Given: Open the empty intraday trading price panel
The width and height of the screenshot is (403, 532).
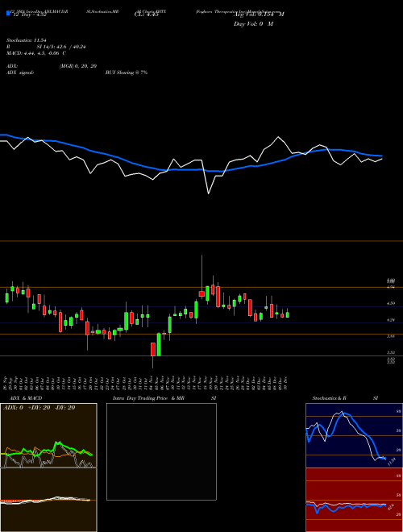Looking at the screenshot, I should pos(161,451).
